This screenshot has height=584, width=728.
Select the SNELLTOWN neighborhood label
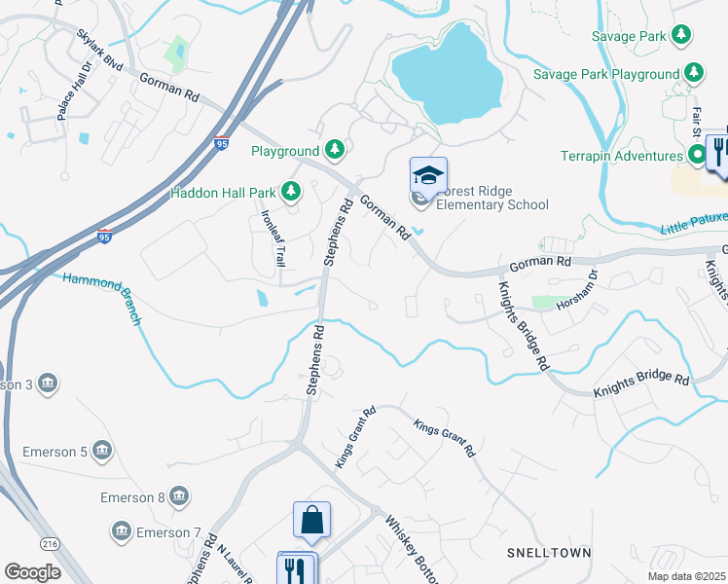coord(549,553)
